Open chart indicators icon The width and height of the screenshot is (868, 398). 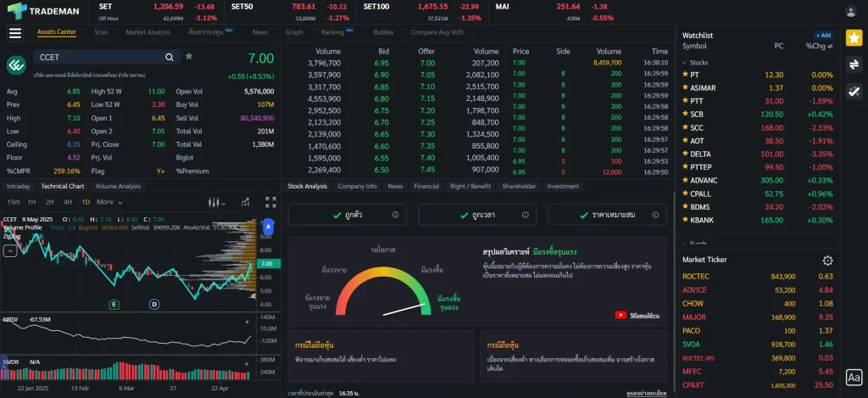tap(244, 202)
